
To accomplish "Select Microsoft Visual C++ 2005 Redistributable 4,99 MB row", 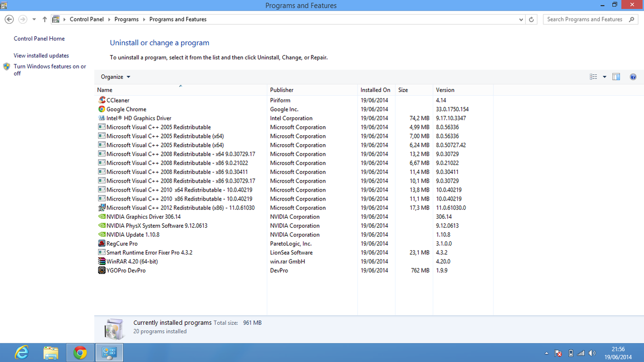I will (294, 127).
